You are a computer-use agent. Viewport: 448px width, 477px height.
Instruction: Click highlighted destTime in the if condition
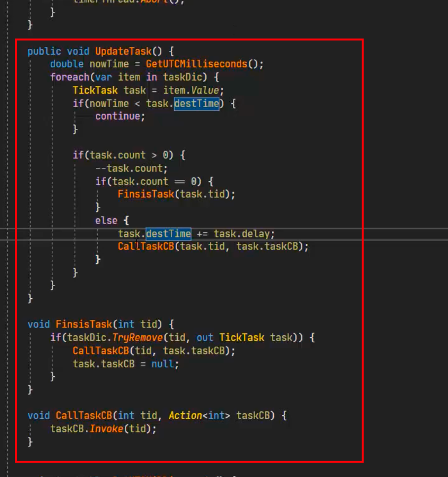(x=196, y=103)
